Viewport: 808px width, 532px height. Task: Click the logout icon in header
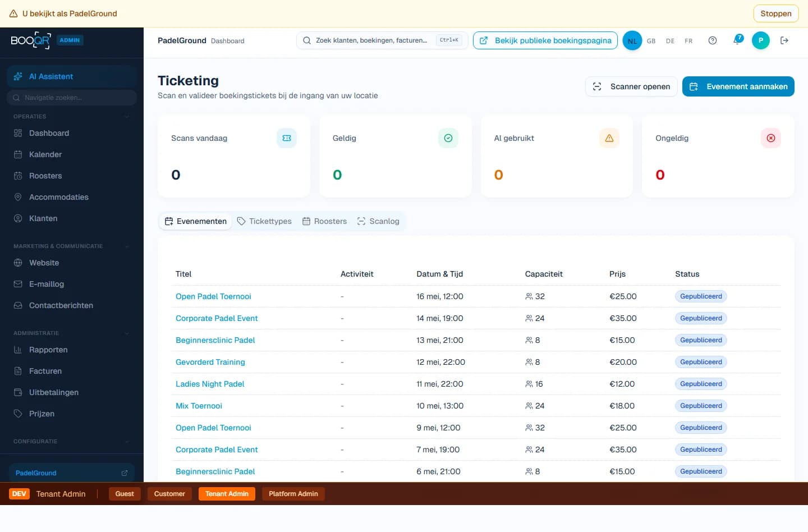click(784, 40)
